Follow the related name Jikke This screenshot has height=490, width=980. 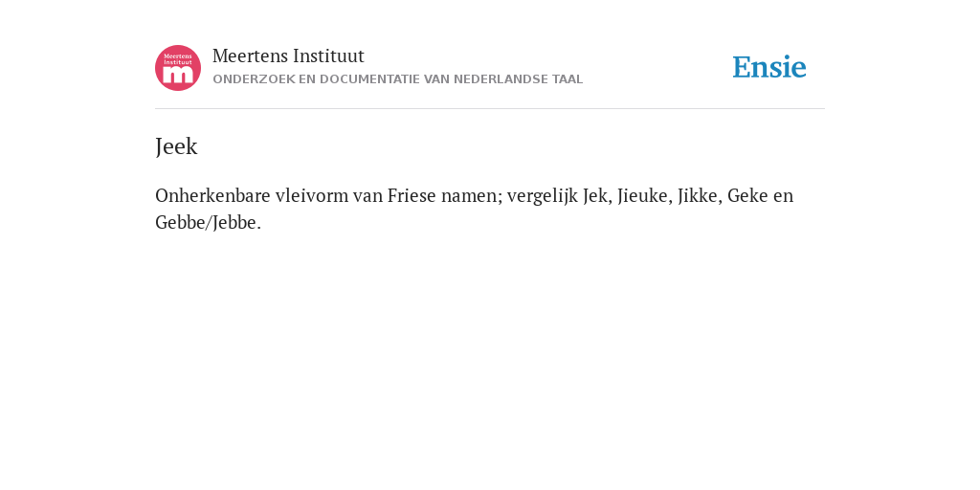699,196
